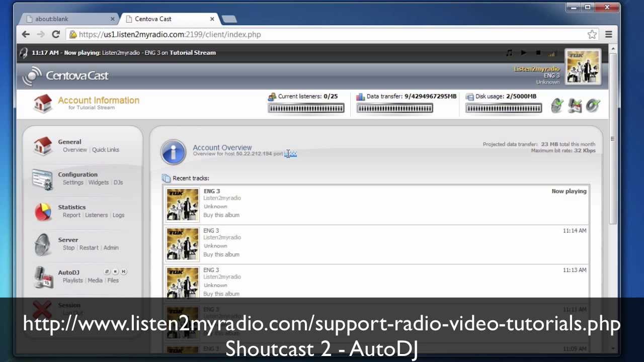Switch to the Centova Cast tab
The height and width of the screenshot is (362, 644).
click(x=170, y=19)
